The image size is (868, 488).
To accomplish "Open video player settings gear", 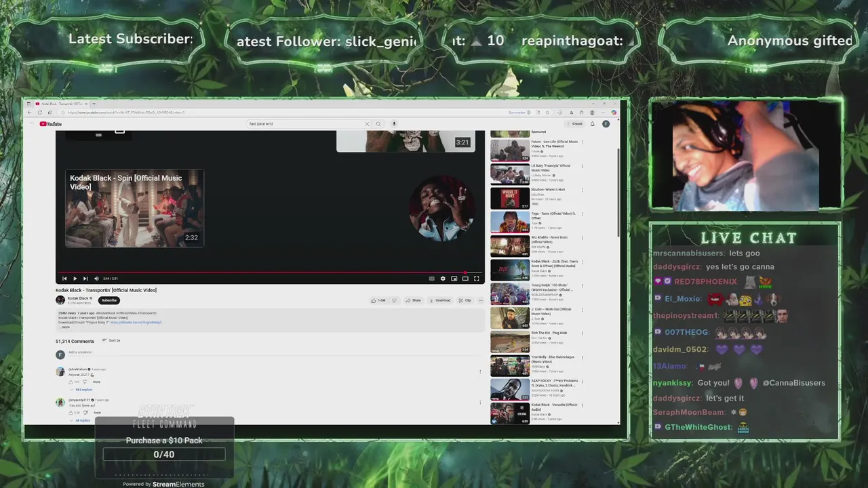I will (443, 279).
